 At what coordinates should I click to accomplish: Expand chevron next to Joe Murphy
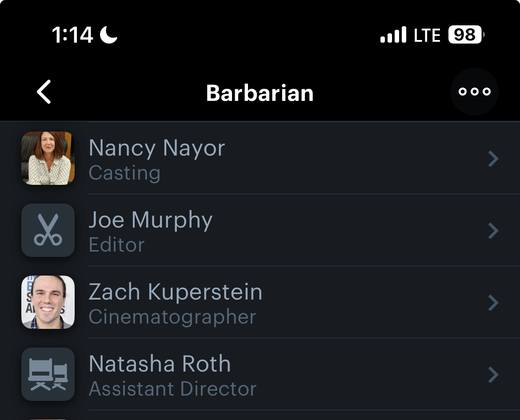click(x=493, y=231)
